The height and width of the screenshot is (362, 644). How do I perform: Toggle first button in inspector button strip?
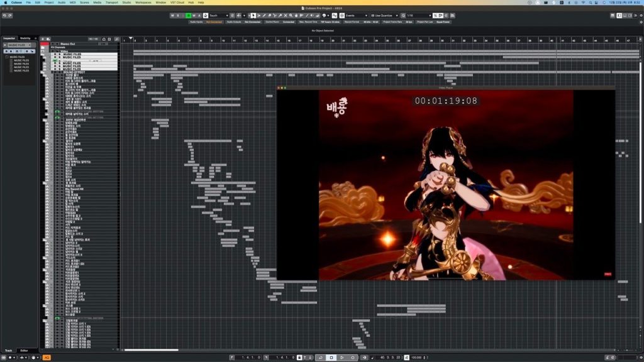point(6,52)
